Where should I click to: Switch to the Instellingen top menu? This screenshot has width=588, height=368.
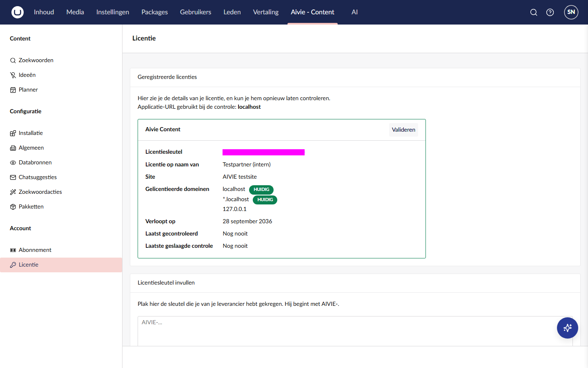[x=113, y=12]
